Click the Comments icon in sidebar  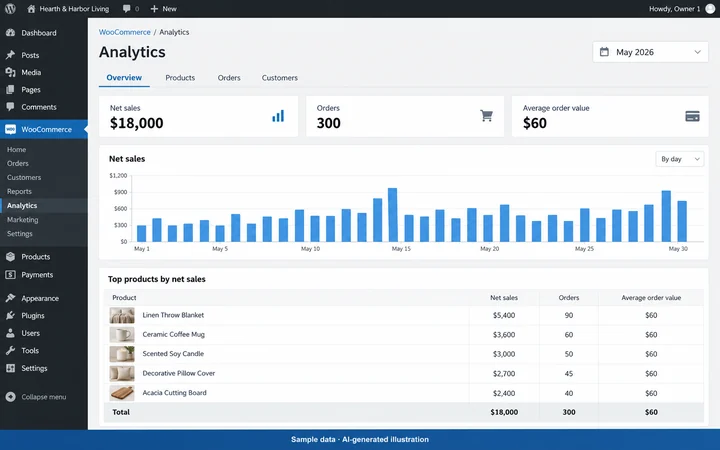[10, 107]
